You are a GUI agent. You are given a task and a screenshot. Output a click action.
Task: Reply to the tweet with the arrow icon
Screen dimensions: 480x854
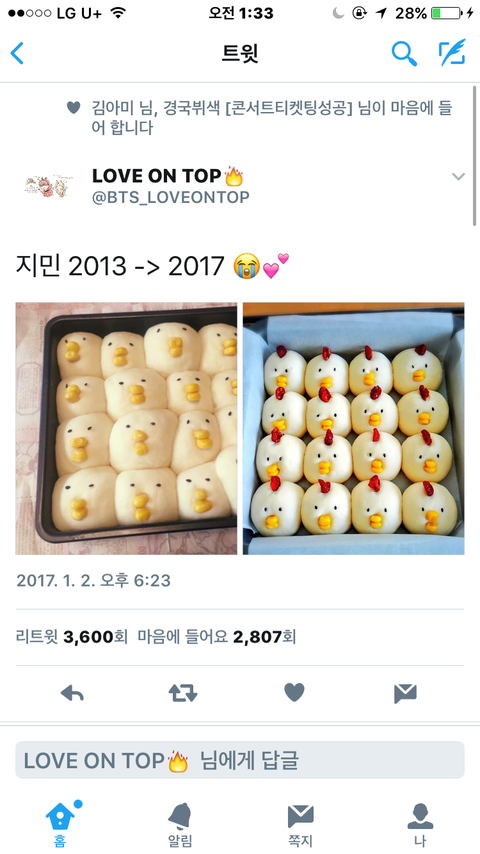tap(72, 693)
